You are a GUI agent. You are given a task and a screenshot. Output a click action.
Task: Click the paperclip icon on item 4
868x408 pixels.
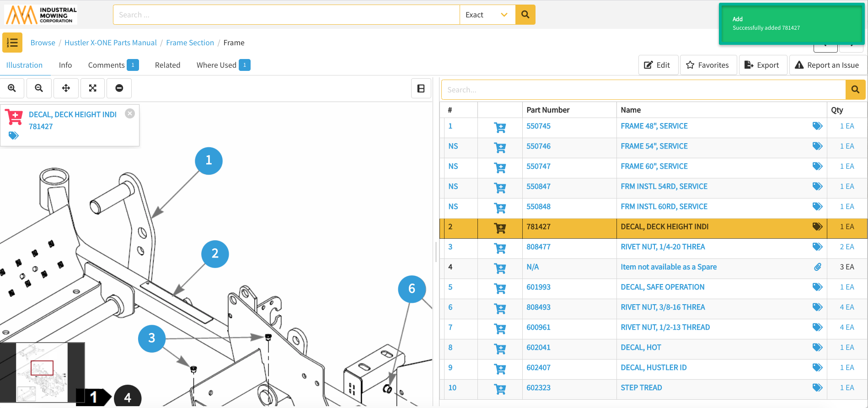pyautogui.click(x=817, y=267)
